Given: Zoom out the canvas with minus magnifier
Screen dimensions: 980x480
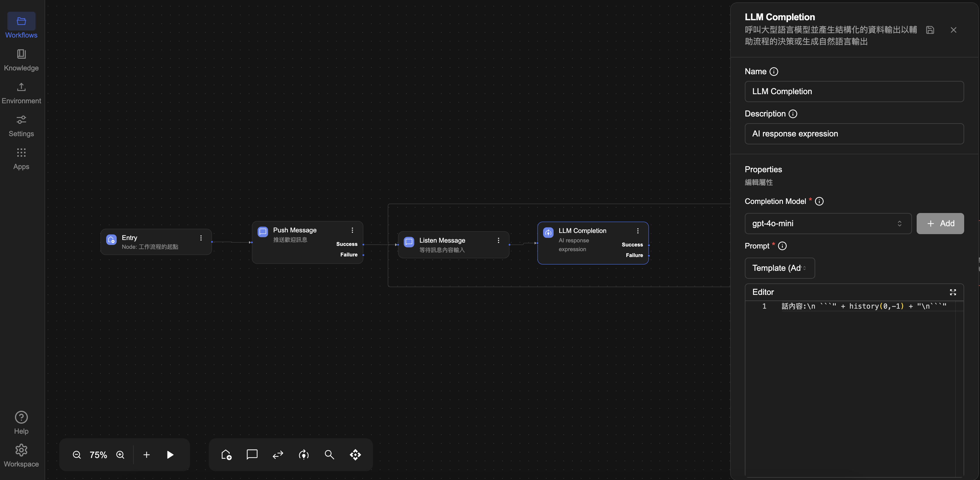Looking at the screenshot, I should (x=77, y=454).
